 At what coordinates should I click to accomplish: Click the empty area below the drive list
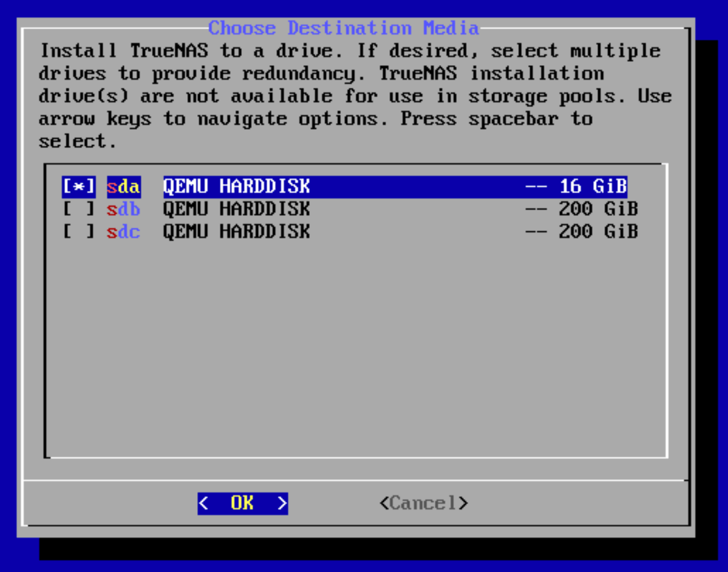coord(355,348)
